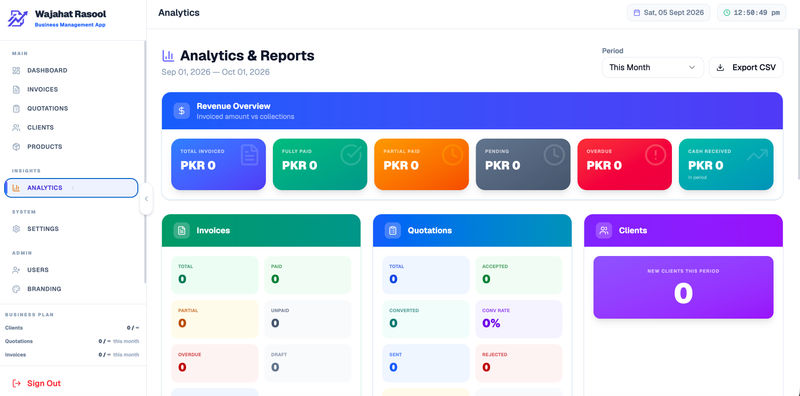Open Users under the Admin section
Screen dimensions: 800x396
[71, 270]
